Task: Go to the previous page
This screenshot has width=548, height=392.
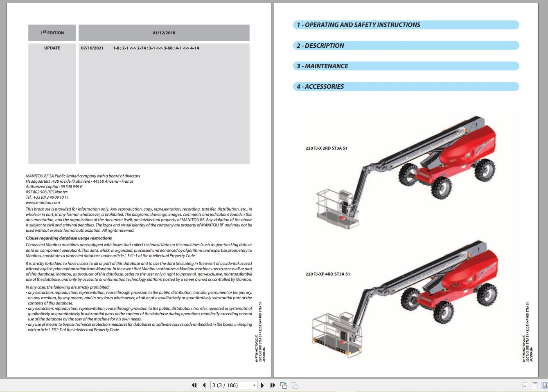Action: click(x=204, y=385)
